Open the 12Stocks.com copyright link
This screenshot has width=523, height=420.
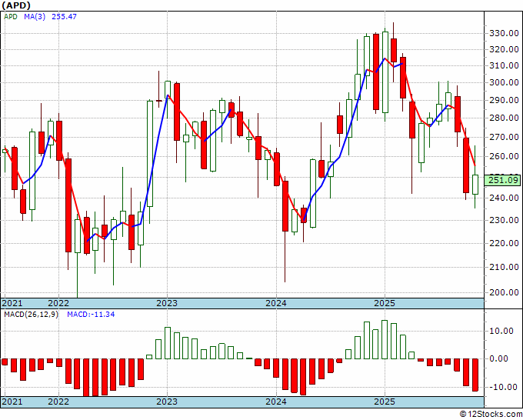coord(491,414)
